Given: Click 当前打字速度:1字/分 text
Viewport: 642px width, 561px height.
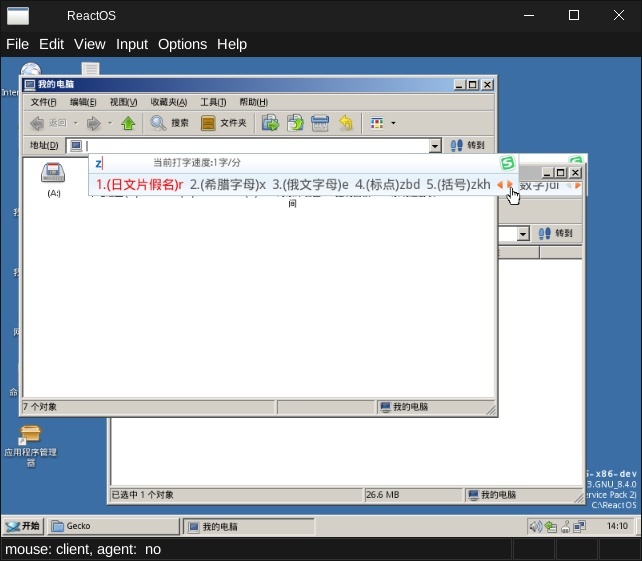Looking at the screenshot, I should [x=197, y=163].
